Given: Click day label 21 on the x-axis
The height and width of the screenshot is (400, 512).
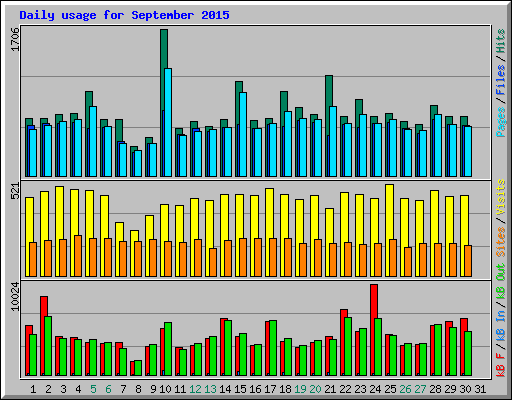Looking at the screenshot, I should (x=330, y=389).
